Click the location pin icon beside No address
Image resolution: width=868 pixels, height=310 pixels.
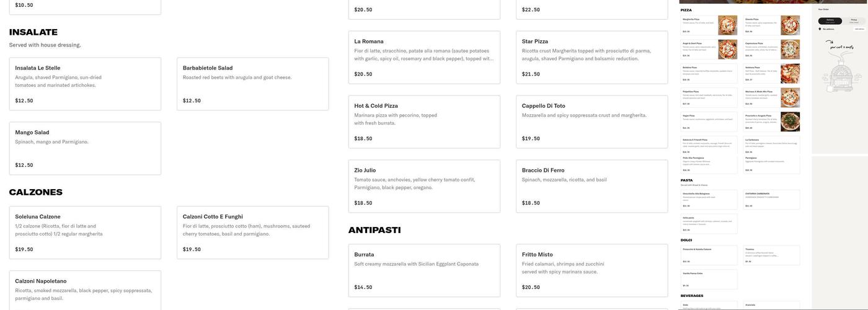coord(820,29)
